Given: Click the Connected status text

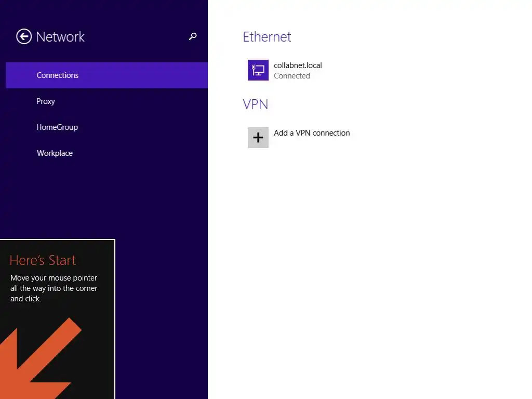Looking at the screenshot, I should point(291,76).
